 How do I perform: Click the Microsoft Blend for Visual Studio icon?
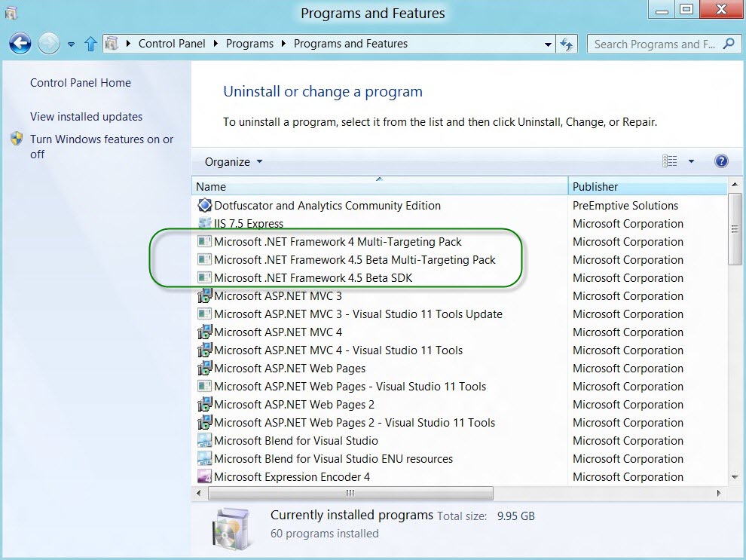pyautogui.click(x=204, y=441)
